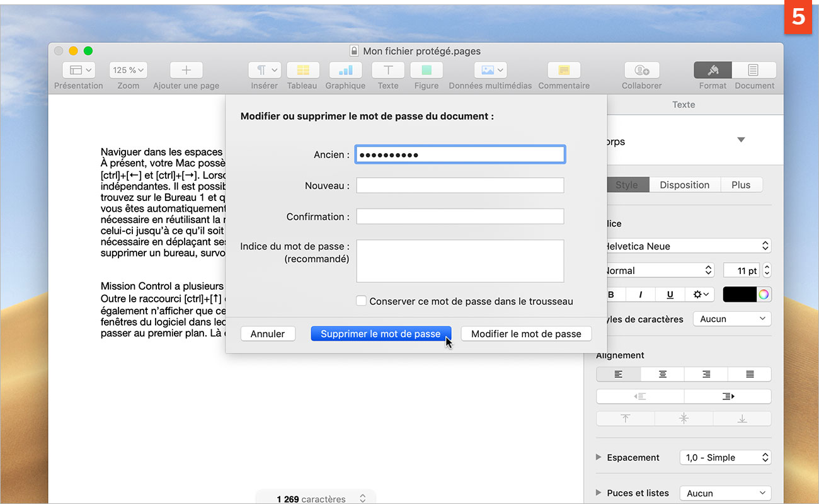Align text right

pyautogui.click(x=706, y=374)
